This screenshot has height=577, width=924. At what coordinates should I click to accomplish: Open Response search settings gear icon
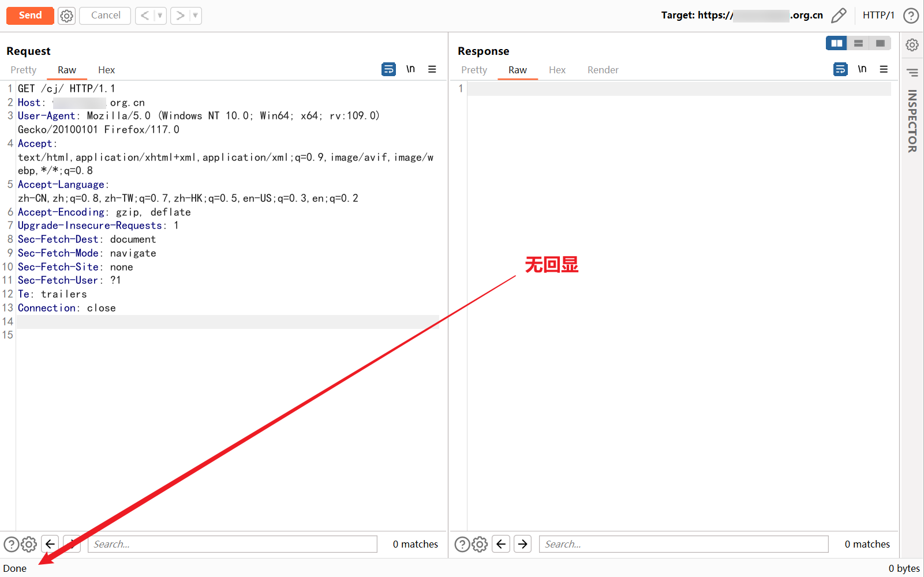coord(480,544)
